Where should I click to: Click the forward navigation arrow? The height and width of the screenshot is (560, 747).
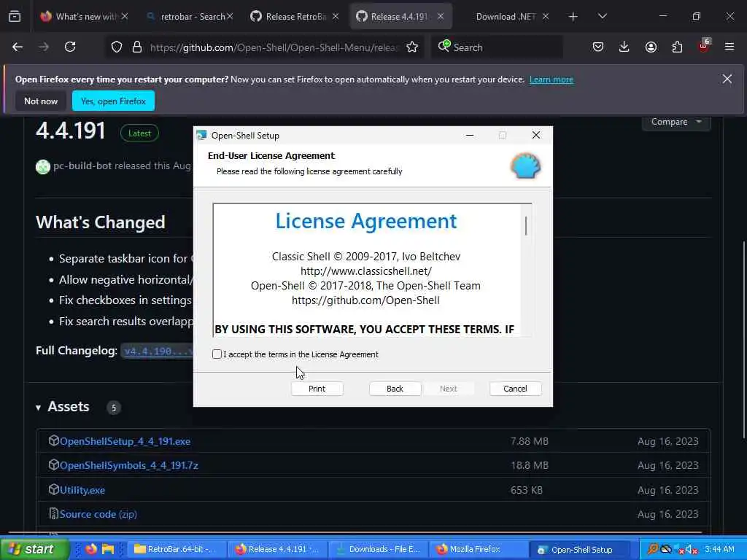(x=44, y=47)
